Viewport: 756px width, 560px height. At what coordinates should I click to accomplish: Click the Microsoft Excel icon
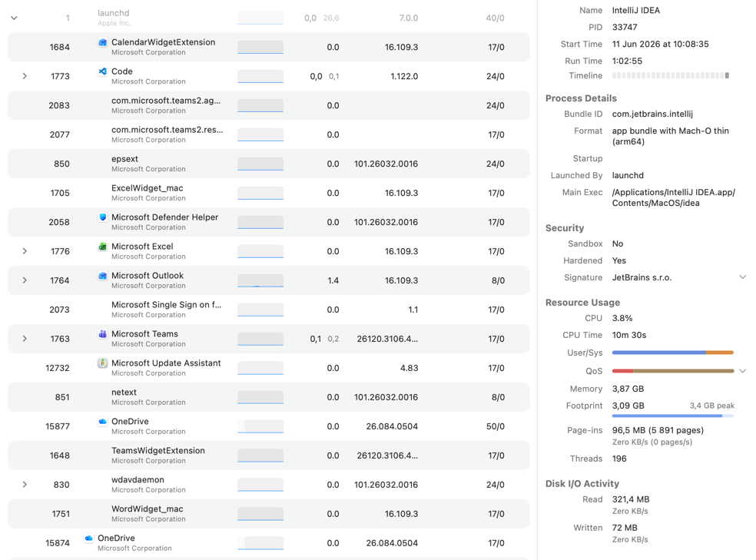point(103,247)
